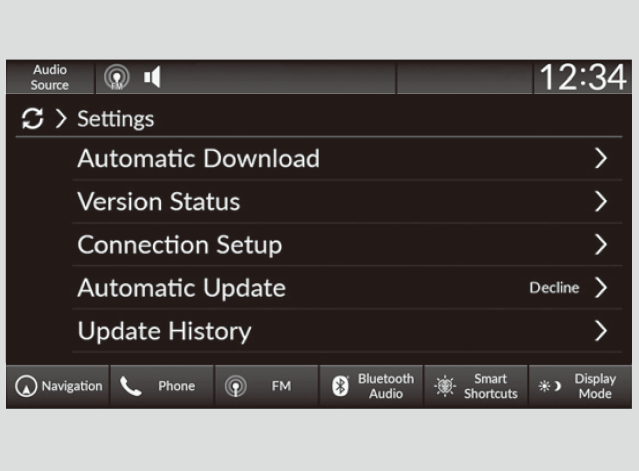Screen dimensions: 639x471
Task: Tap the Navigation compass icon
Action: [x=26, y=387]
